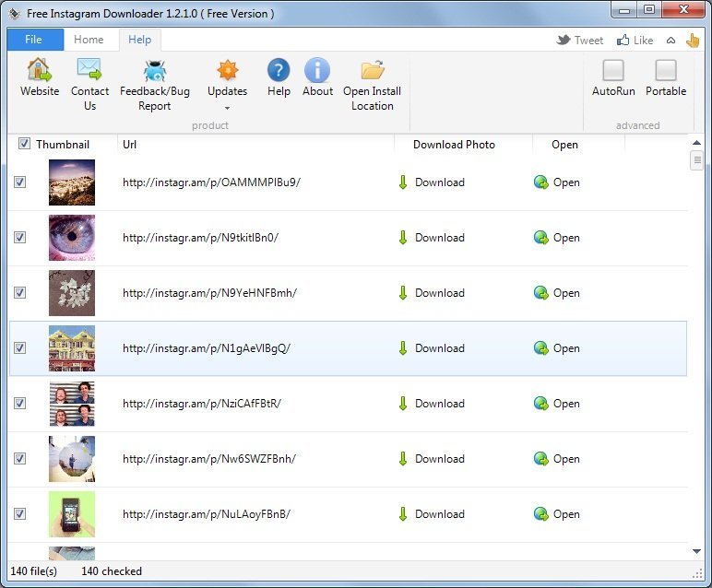Uncheck the NziCAfFBtR row checkbox
Viewport: 712px width, 588px height.
(x=19, y=404)
